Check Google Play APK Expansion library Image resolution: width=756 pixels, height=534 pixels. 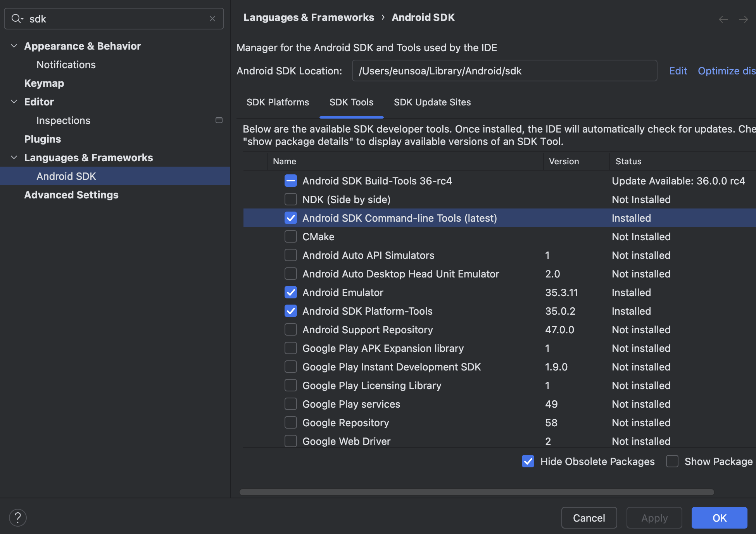(291, 348)
